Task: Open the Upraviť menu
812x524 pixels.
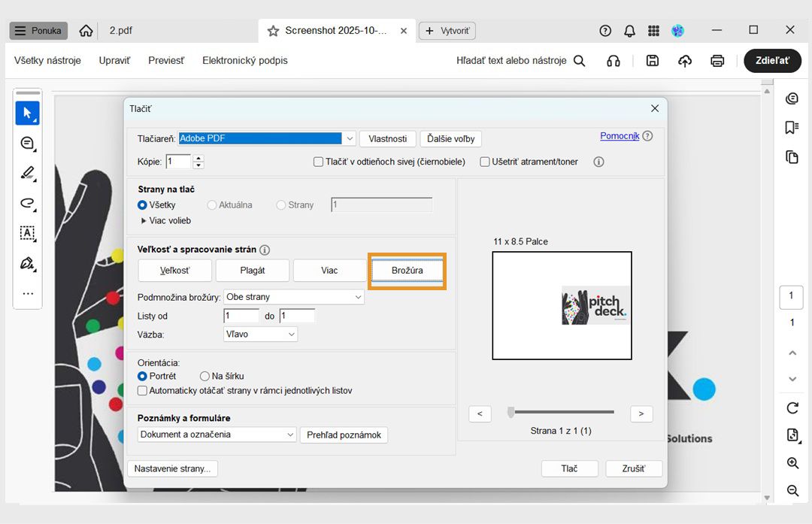Action: 114,61
